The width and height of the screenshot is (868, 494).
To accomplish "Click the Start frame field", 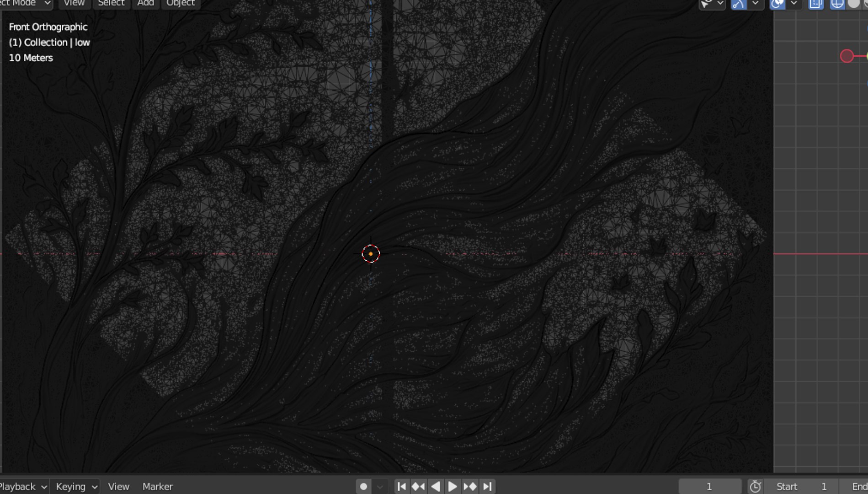I will tap(802, 486).
